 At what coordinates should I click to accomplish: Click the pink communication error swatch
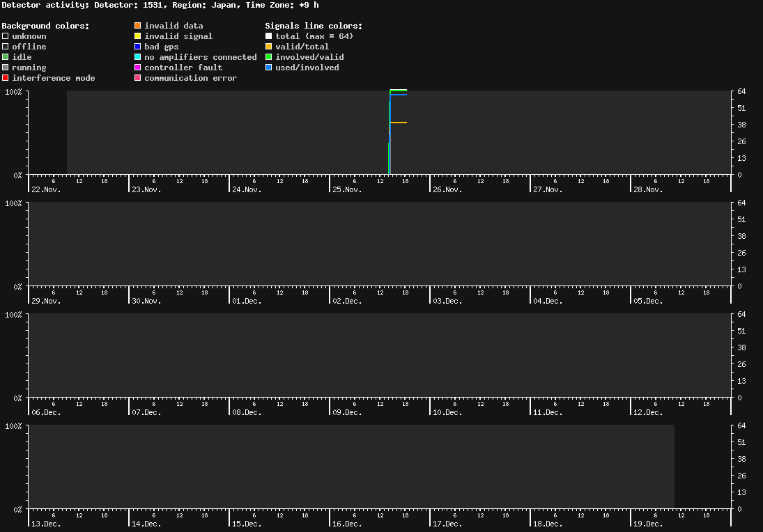(138, 78)
